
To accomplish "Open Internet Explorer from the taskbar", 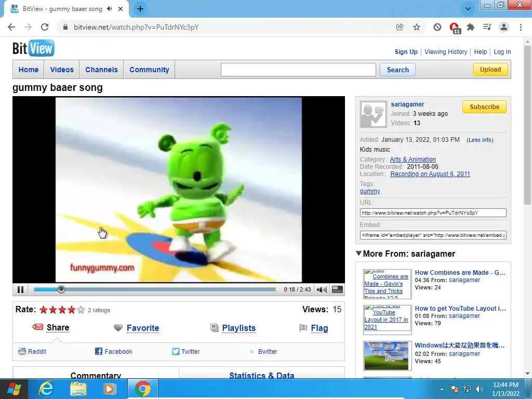I will 46,389.
